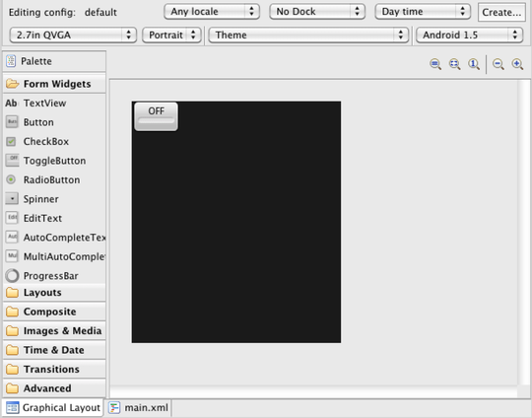This screenshot has height=418, width=532.
Task: Expand the Time & Date category
Action: point(54,350)
